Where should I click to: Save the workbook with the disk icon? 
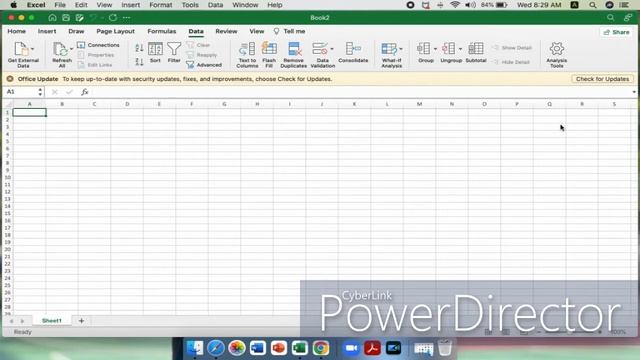[x=66, y=18]
